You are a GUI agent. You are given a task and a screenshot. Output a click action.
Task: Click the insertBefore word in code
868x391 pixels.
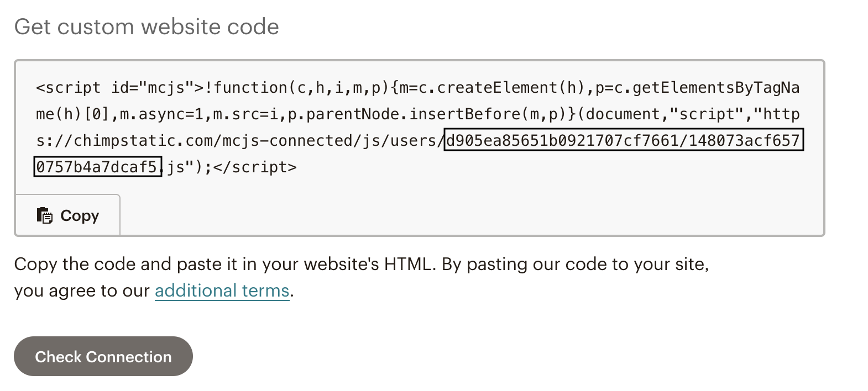pyautogui.click(x=465, y=114)
